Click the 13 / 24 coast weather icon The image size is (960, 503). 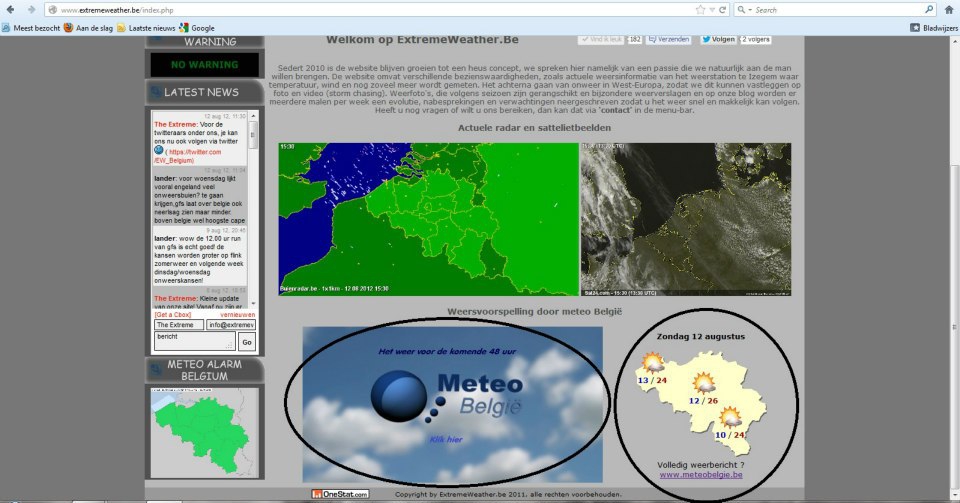coord(652,363)
